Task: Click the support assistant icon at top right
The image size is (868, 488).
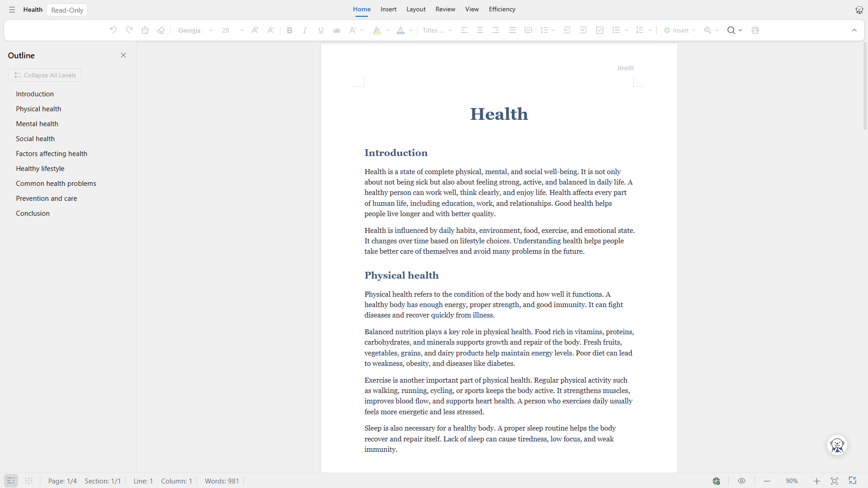Action: [859, 10]
